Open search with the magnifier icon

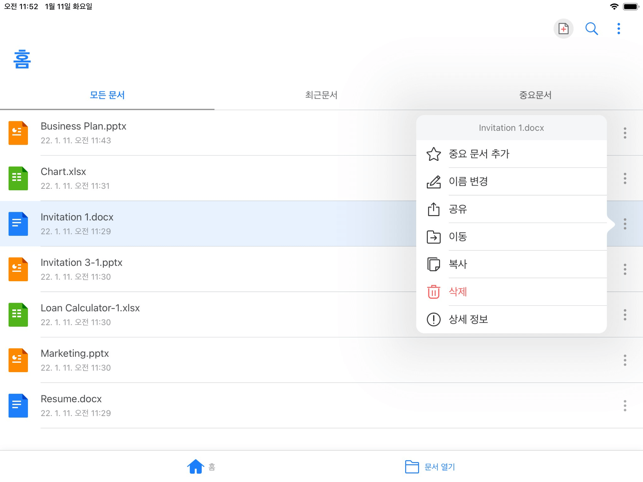[x=591, y=29]
